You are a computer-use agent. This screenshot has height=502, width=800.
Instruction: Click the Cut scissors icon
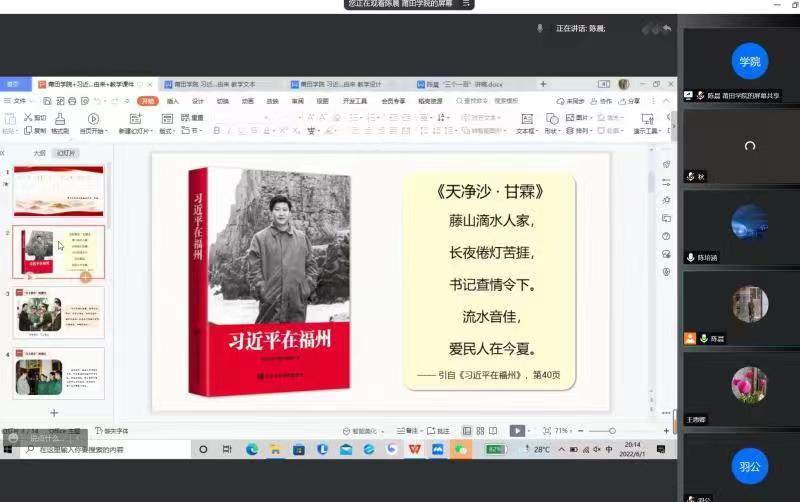[28, 117]
